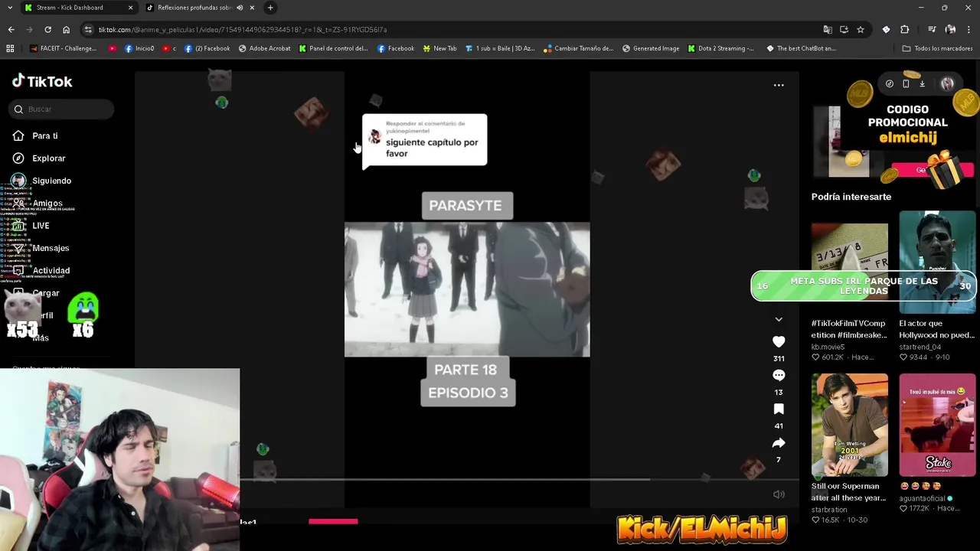
Task: Open the Explorar section
Action: [x=48, y=158]
